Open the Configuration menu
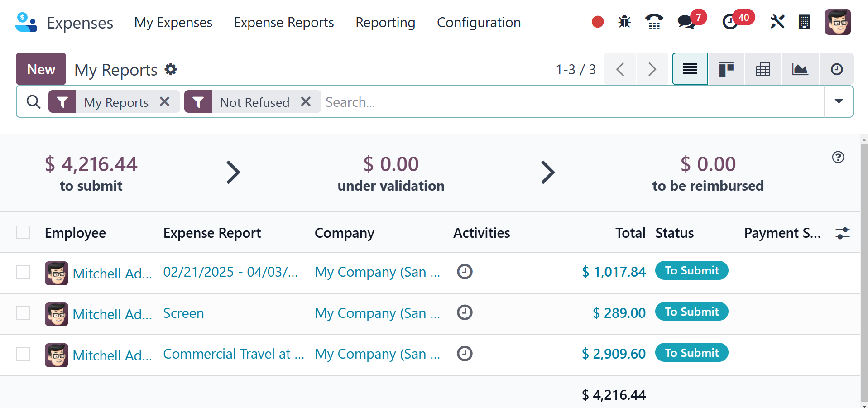 coord(479,22)
